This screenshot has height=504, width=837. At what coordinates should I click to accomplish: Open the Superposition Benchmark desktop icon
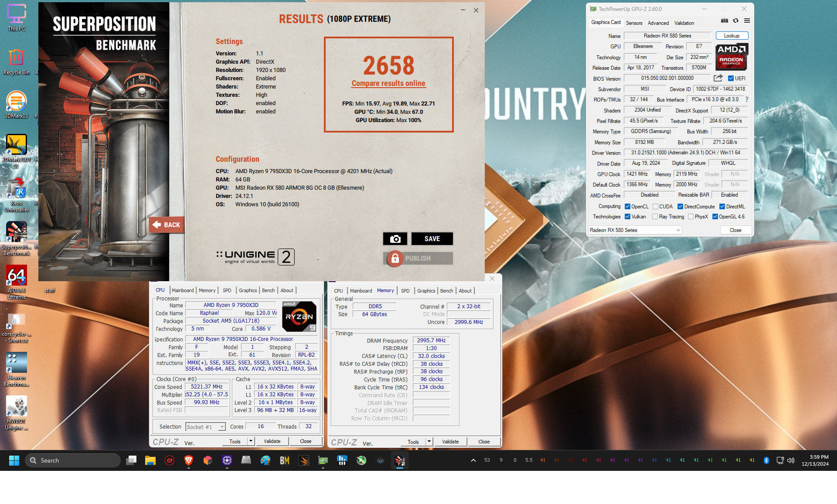tap(17, 238)
